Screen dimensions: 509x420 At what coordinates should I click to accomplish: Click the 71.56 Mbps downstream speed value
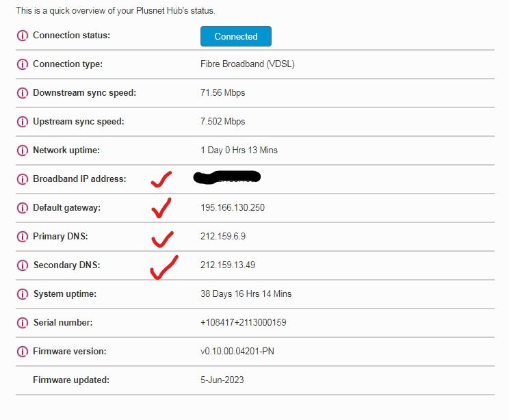(x=222, y=93)
